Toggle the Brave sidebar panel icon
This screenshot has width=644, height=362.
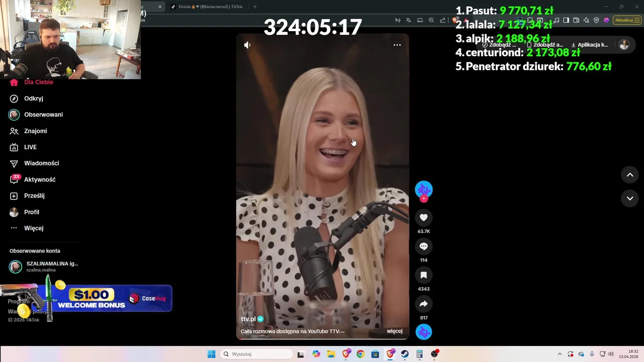pyautogui.click(x=566, y=20)
